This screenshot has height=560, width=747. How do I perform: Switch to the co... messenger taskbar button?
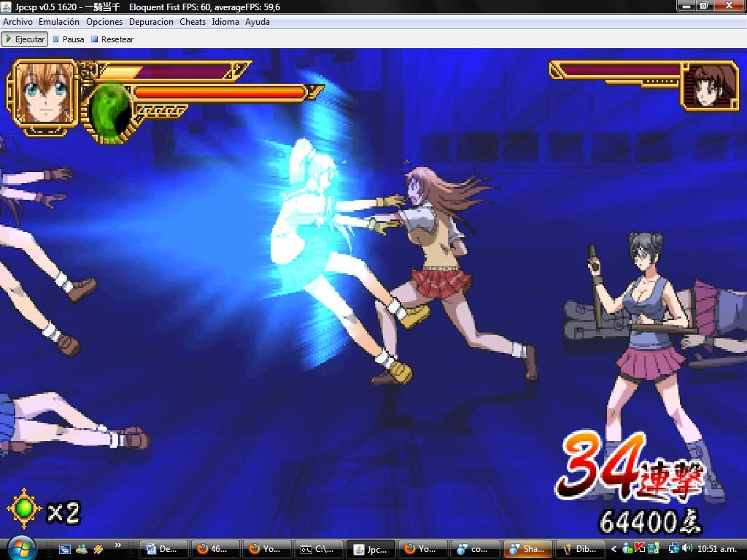pos(474,549)
